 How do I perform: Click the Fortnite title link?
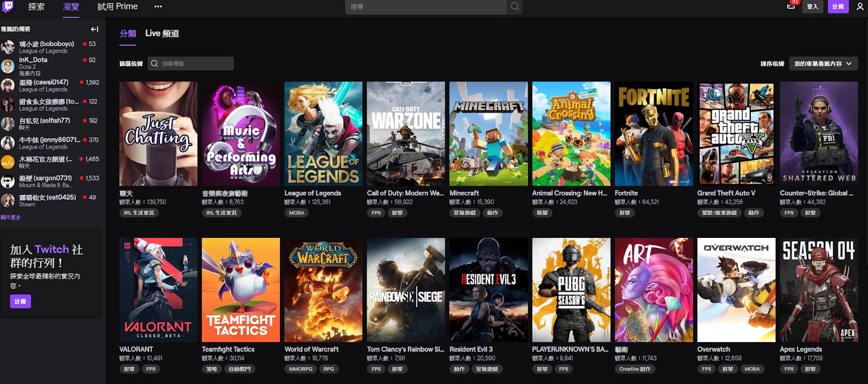point(627,193)
